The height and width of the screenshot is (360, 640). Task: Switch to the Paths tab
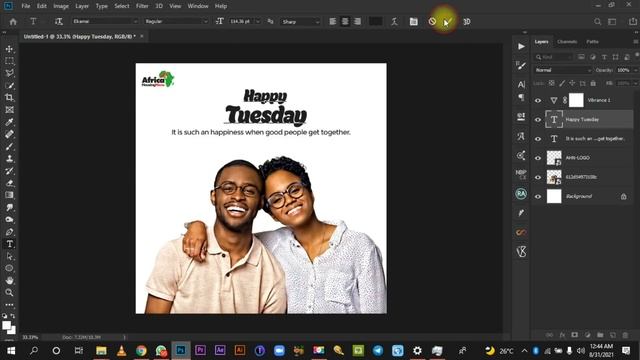(592, 42)
